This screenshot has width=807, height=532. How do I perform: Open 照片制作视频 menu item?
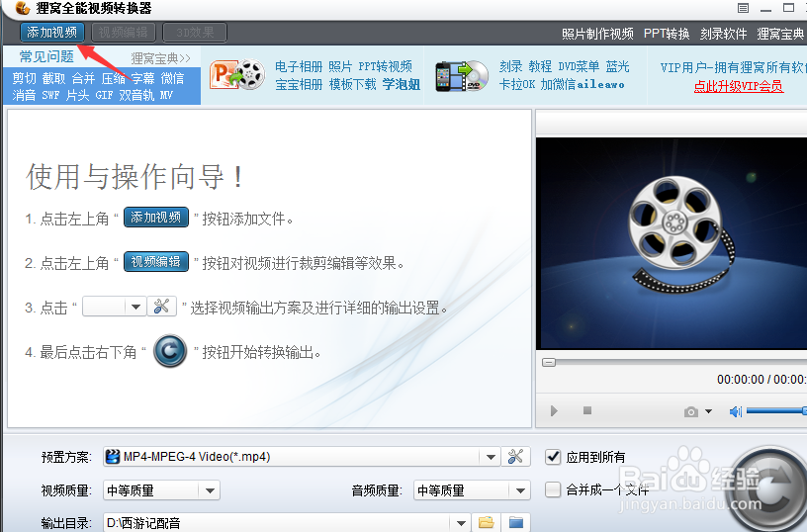(x=597, y=34)
